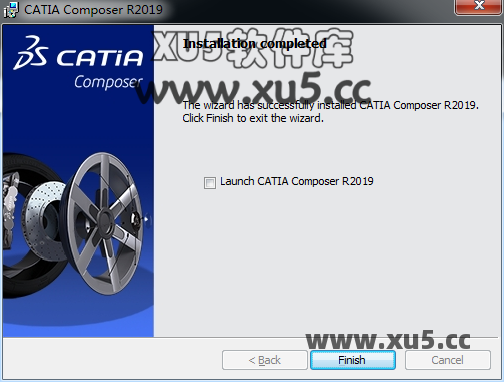
Task: Close the CATIA Composer R2019 installer window
Action: (x=479, y=6)
